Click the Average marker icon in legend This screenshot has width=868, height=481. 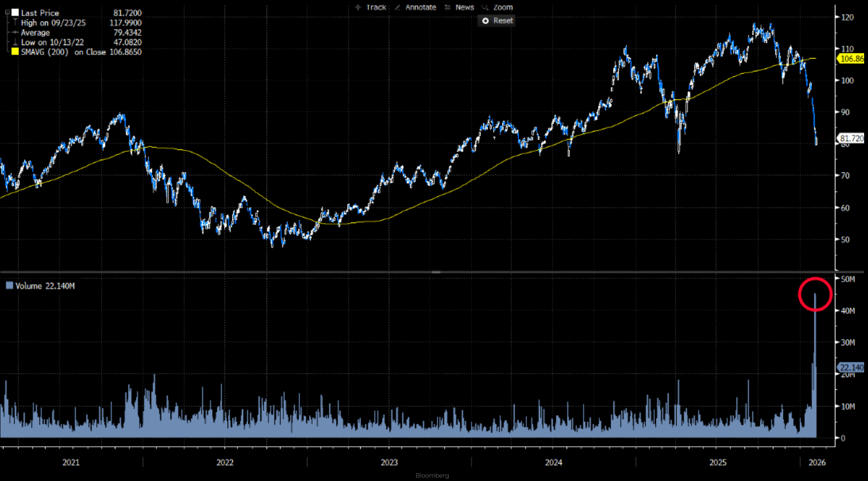coord(15,32)
